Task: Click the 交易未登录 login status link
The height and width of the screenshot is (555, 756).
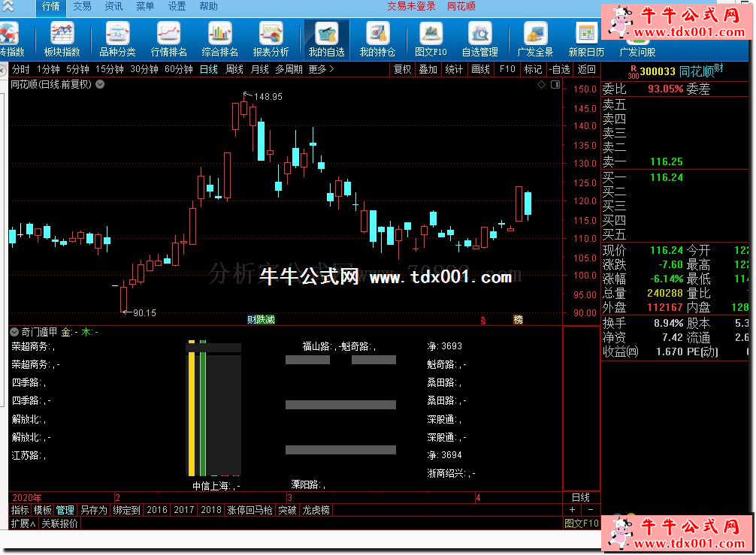Action: (411, 6)
